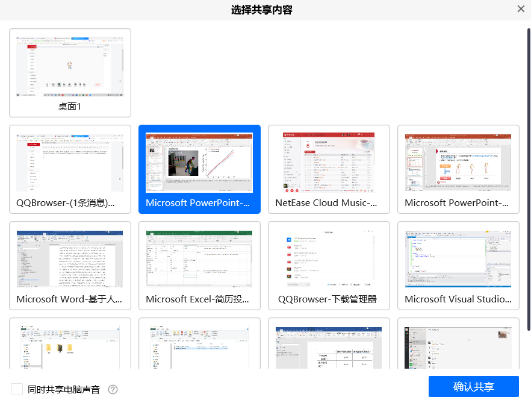Select the Microsoft Visual Studio window

(458, 266)
